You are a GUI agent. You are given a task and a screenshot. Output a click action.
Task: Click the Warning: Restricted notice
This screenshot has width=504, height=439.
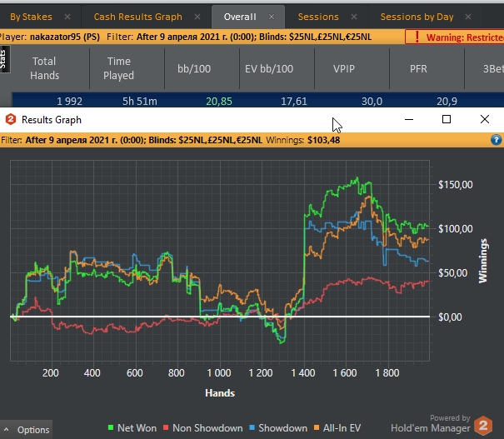[455, 37]
